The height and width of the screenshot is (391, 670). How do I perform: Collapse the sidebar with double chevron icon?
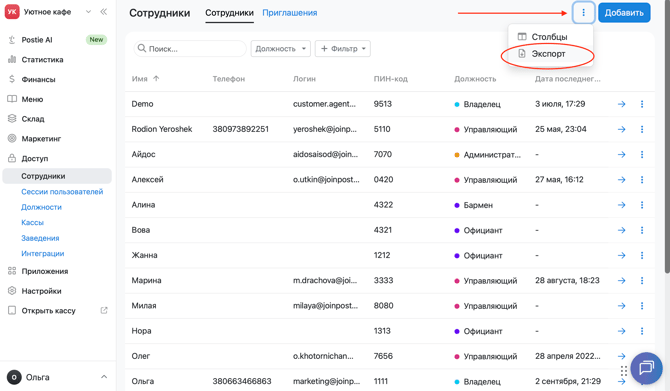click(x=103, y=12)
